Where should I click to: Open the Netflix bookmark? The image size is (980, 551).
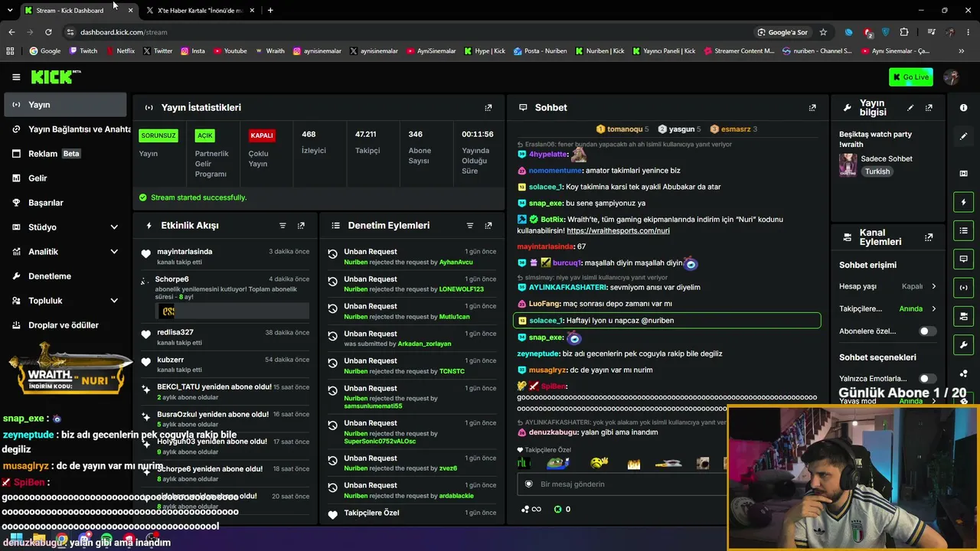(120, 51)
